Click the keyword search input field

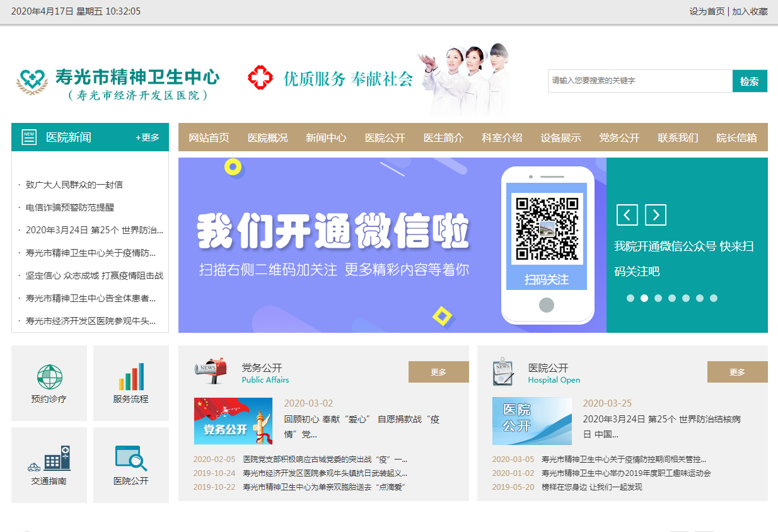640,81
